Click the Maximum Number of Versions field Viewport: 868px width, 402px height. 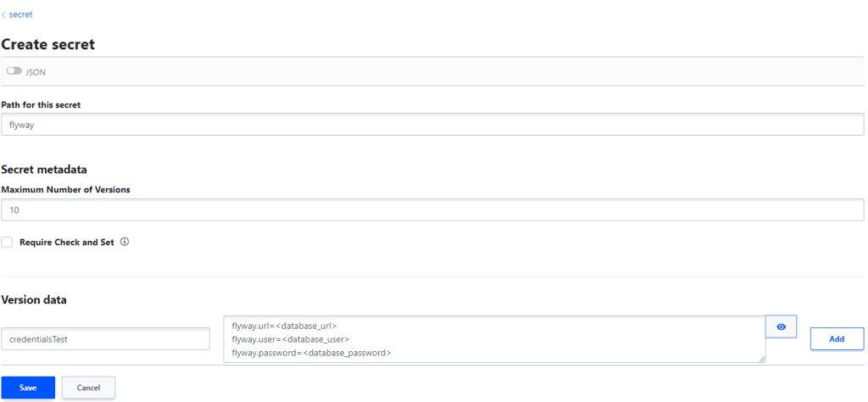[432, 209]
